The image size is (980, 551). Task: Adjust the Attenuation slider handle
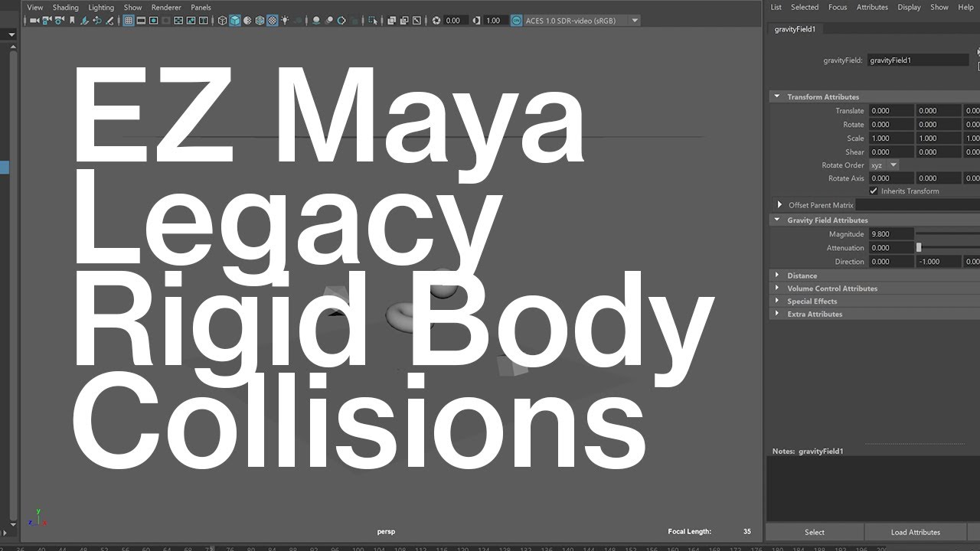click(x=919, y=248)
